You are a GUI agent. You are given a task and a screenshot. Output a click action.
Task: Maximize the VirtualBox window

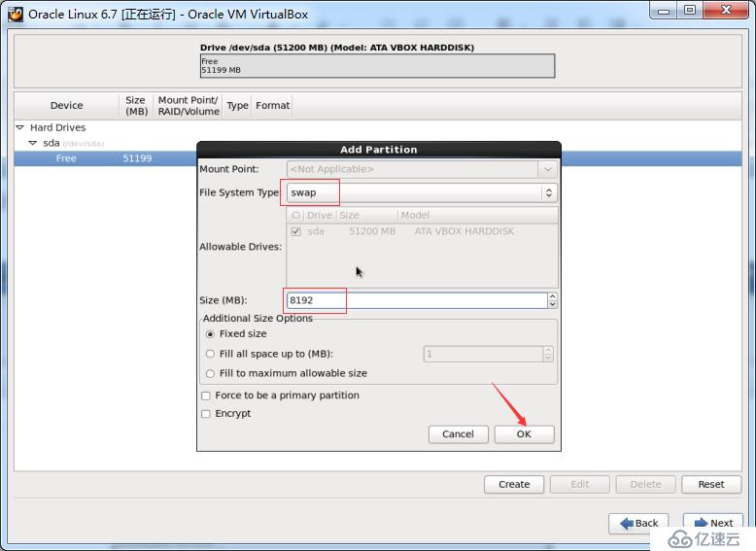(690, 10)
